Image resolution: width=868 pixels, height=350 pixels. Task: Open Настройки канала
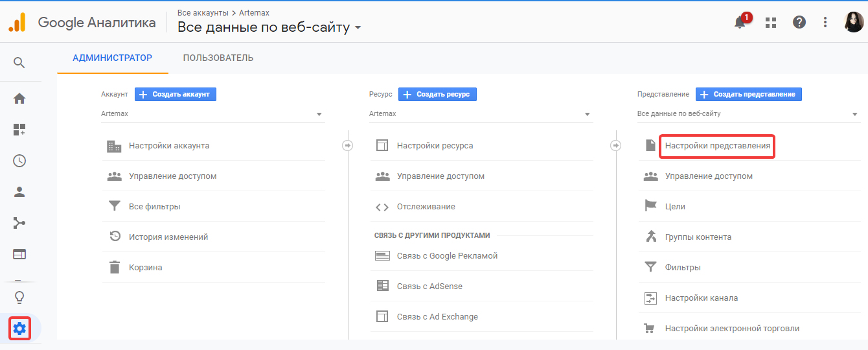(x=702, y=298)
